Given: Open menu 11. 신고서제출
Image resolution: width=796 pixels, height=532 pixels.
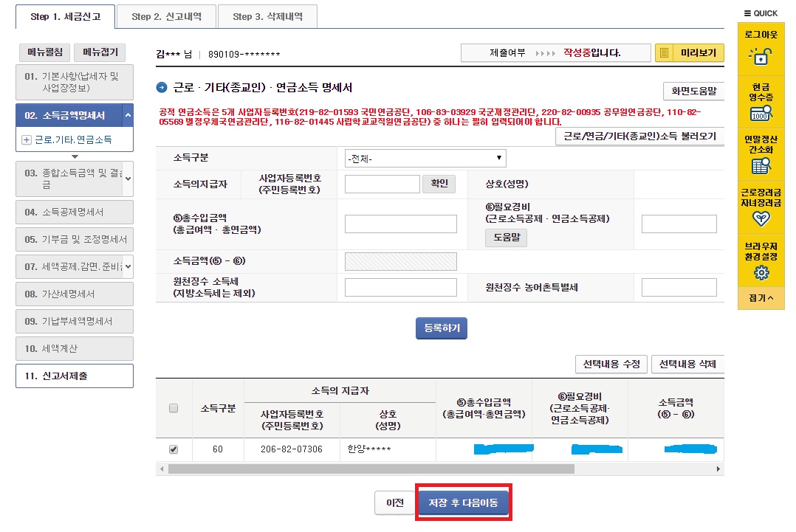Looking at the screenshot, I should tap(75, 376).
